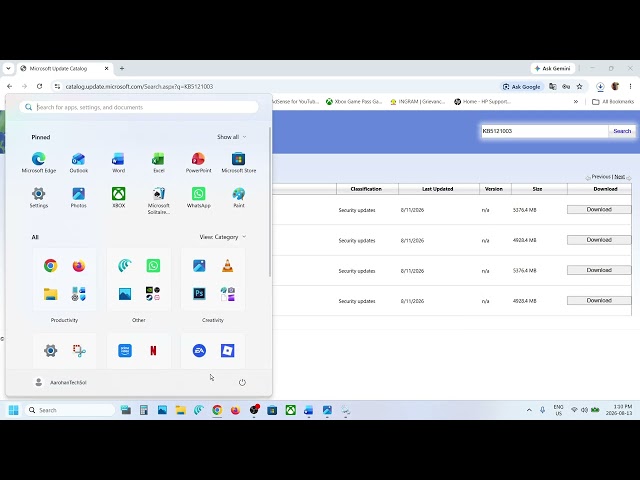This screenshot has height=480, width=640.
Task: Open the INGRAM Grievance bookmark
Action: point(417,102)
